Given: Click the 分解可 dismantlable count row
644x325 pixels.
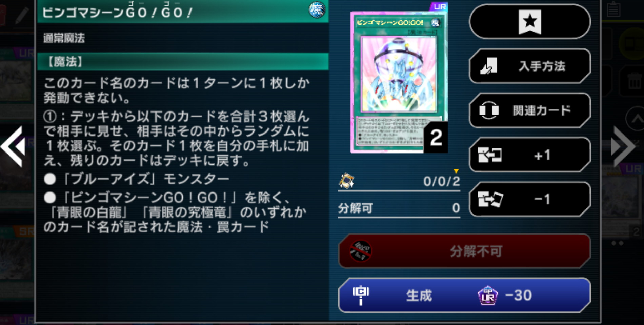Looking at the screenshot, I should (399, 208).
